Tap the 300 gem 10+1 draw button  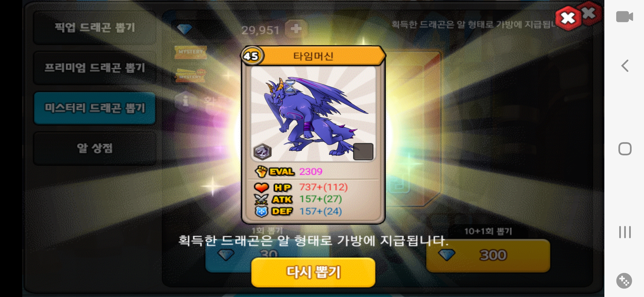point(488,255)
